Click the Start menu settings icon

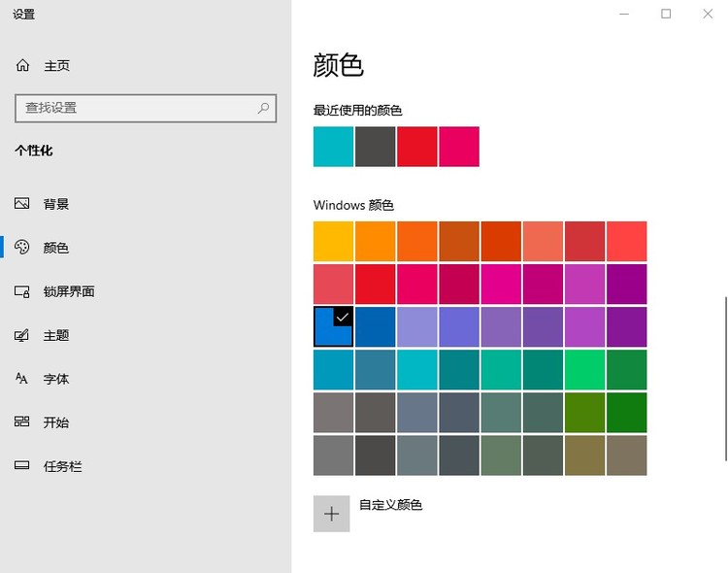pyautogui.click(x=22, y=422)
